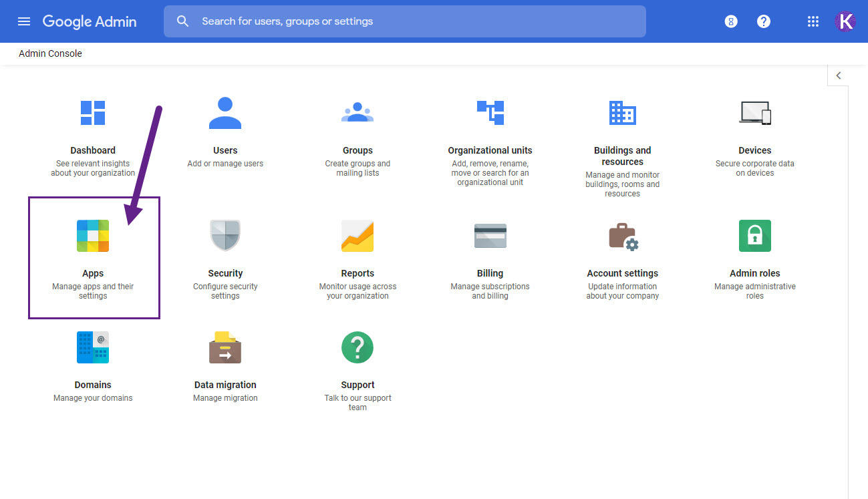Click 'Monitor usage across your organization' text
The image size is (868, 499).
[357, 291]
